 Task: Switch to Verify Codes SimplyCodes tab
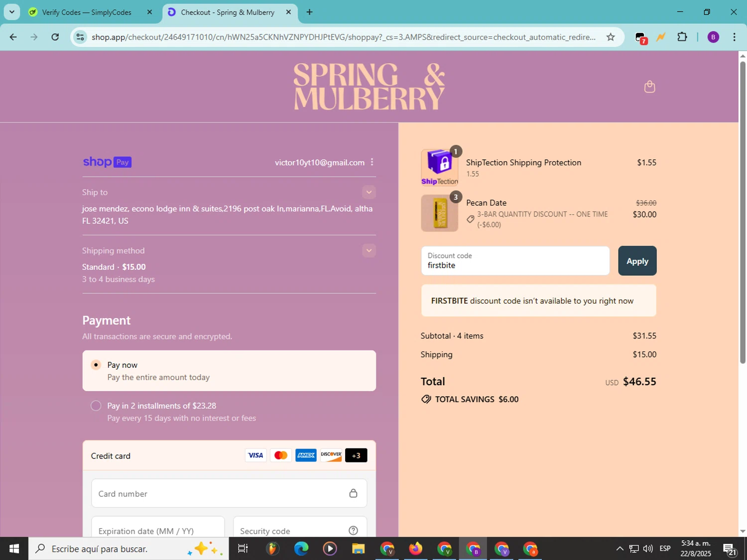tap(86, 12)
